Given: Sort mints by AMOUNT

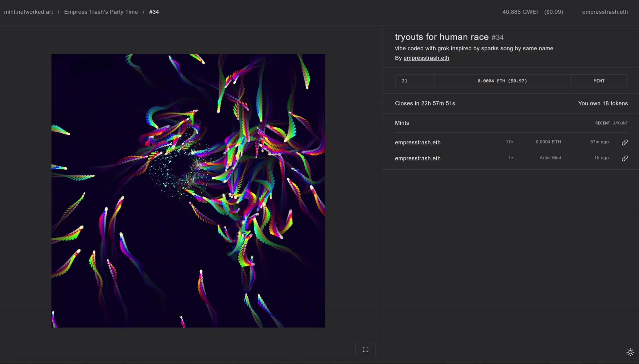Looking at the screenshot, I should click(x=620, y=123).
